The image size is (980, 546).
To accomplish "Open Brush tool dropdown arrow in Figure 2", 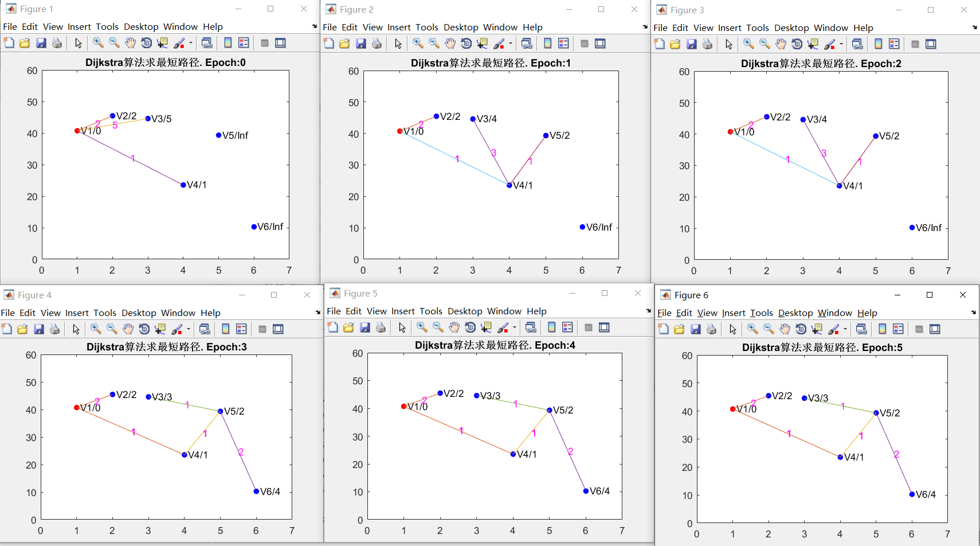I will point(510,44).
